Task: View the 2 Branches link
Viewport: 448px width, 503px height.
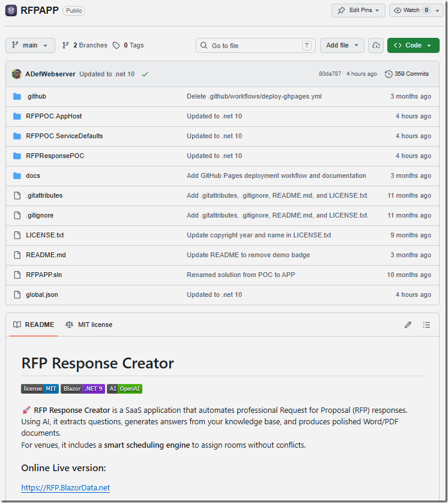Action: coord(85,45)
